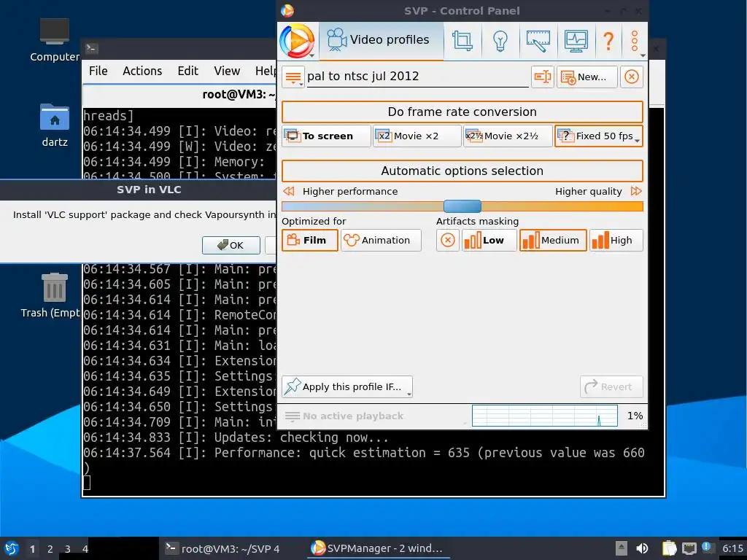Set artifacts masking to High
Screen dimensions: 747x560
616,241
